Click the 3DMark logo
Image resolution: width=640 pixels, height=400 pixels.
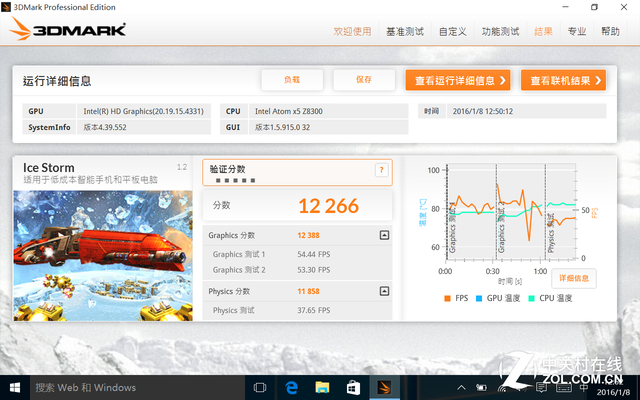point(68,29)
